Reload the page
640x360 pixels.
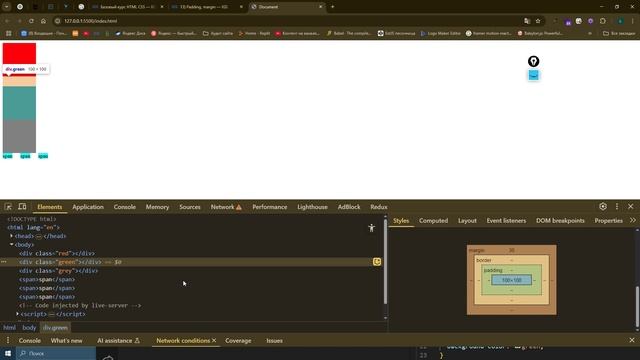(x=31, y=21)
